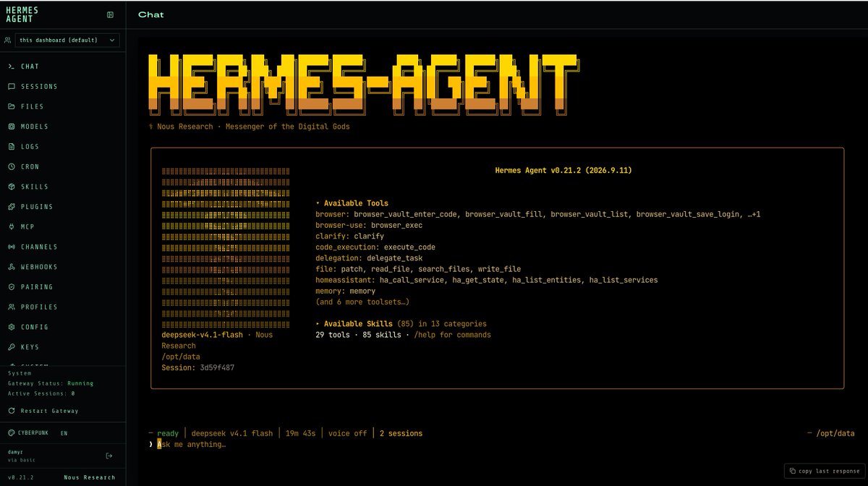868x486 pixels.
Task: Go to Webhooks in the sidebar
Action: [63, 267]
